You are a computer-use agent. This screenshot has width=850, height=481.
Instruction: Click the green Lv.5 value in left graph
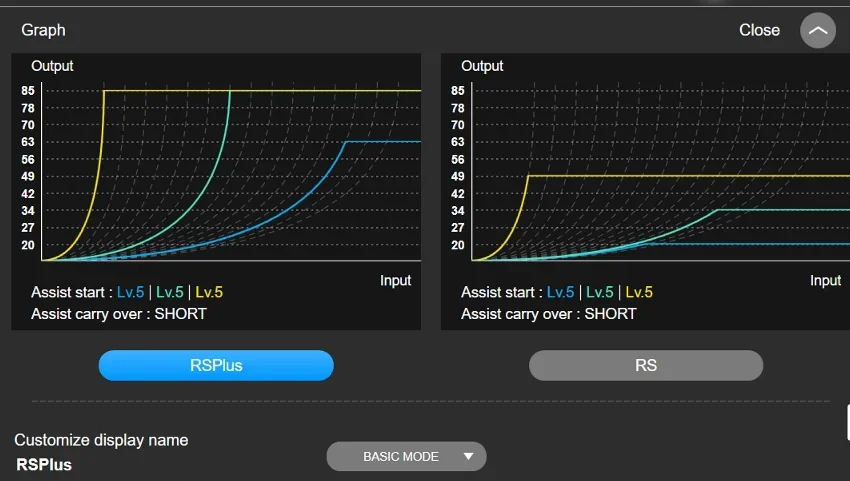tap(170, 292)
